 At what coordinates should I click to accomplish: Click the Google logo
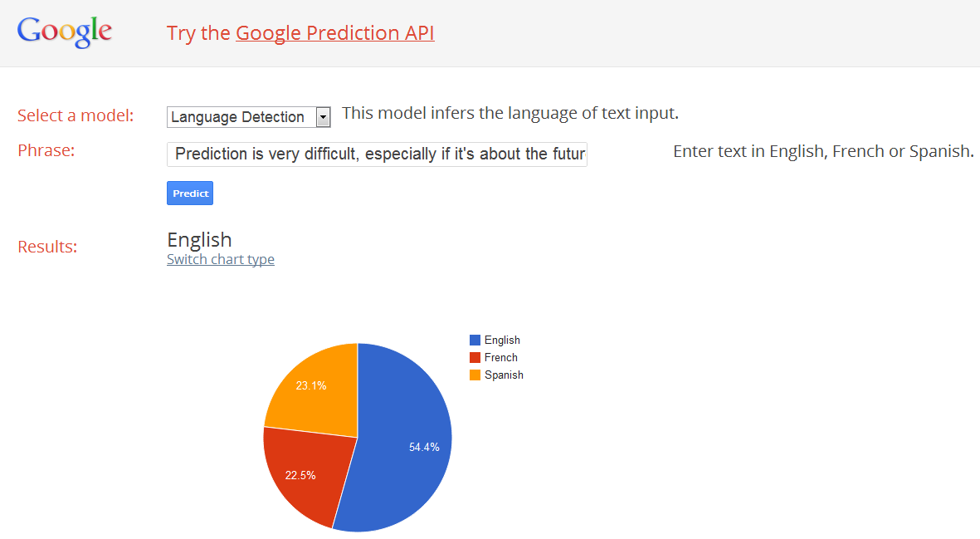coord(65,32)
